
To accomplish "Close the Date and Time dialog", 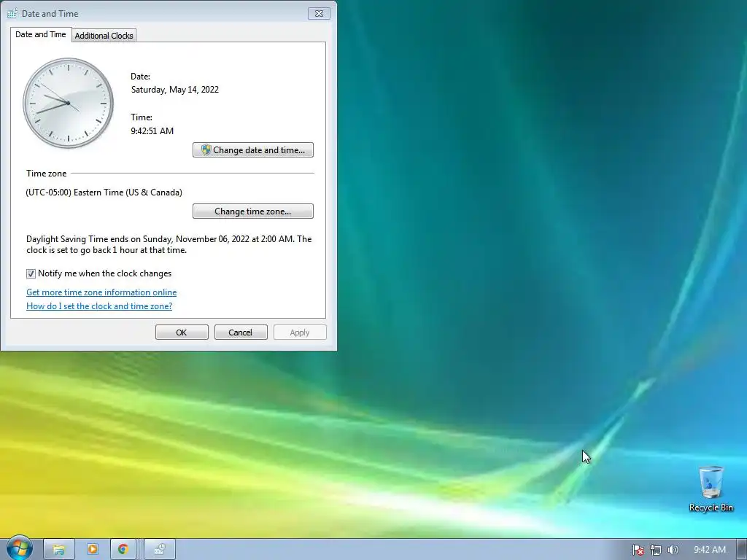I will coord(320,13).
